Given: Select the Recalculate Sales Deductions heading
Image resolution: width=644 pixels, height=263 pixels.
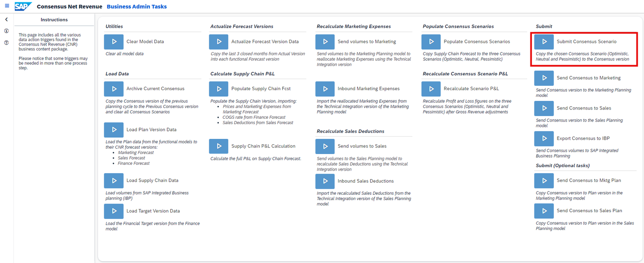Looking at the screenshot, I should [x=351, y=131].
